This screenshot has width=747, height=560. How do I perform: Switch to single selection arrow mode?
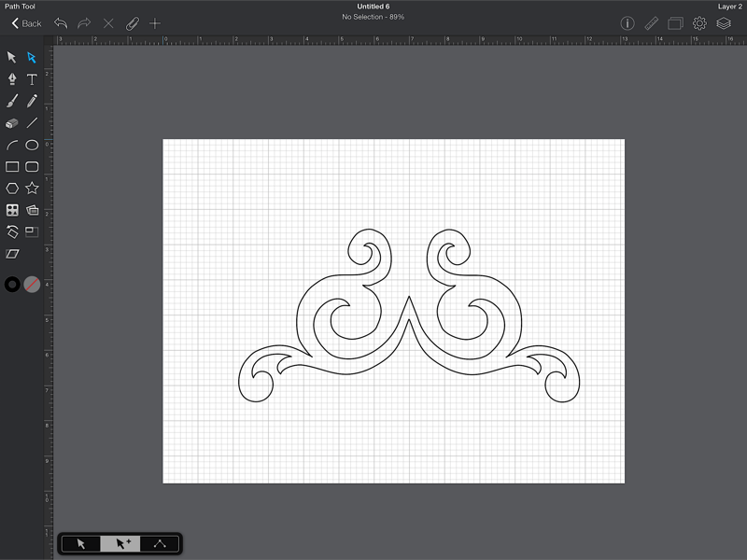pos(81,544)
